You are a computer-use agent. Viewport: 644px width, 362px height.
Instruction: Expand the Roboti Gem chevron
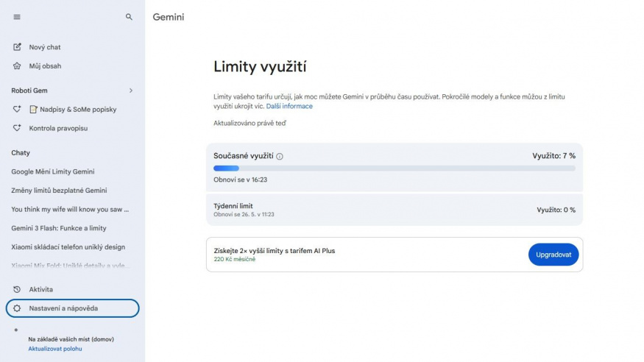coord(131,90)
